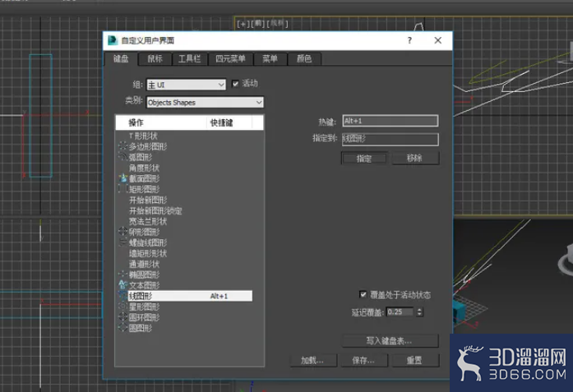Open the 类别 dropdown showing Objects Shapes

[x=205, y=102]
